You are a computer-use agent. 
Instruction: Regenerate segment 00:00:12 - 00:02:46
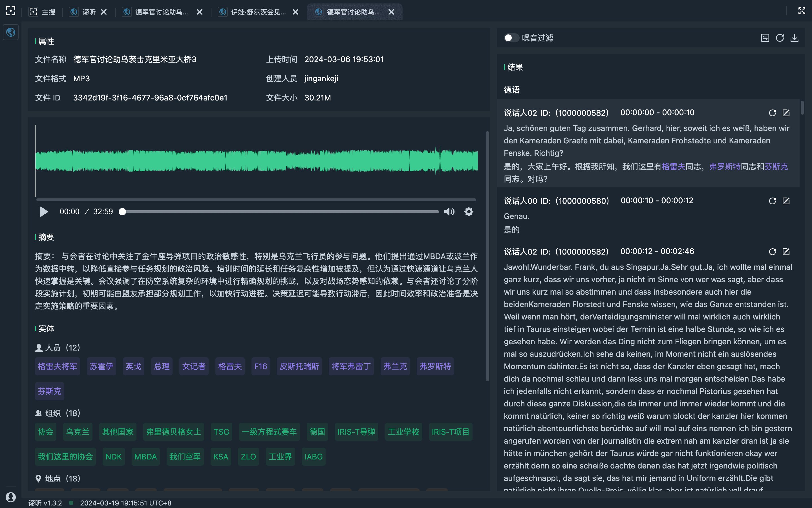pyautogui.click(x=773, y=252)
